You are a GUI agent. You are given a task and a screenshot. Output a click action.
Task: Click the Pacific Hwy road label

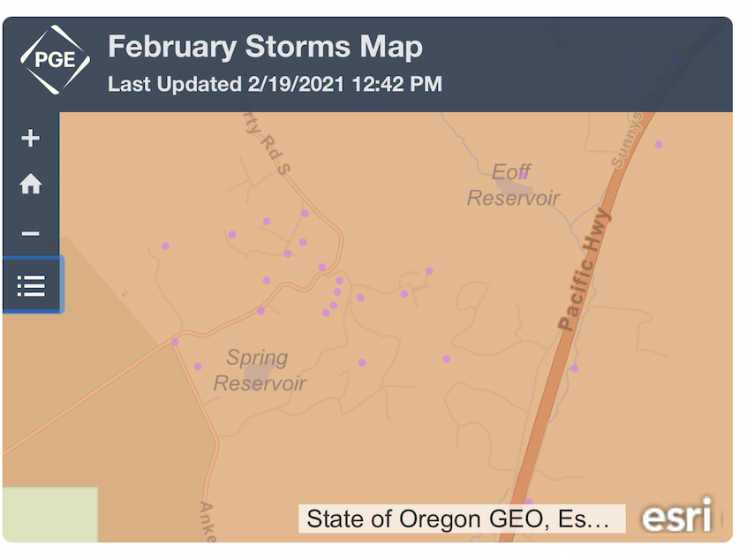[584, 269]
